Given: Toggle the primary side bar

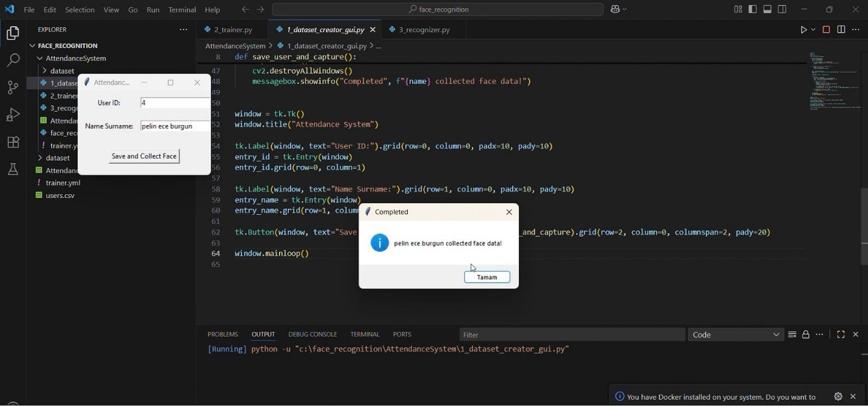Looking at the screenshot, I should click(x=752, y=9).
